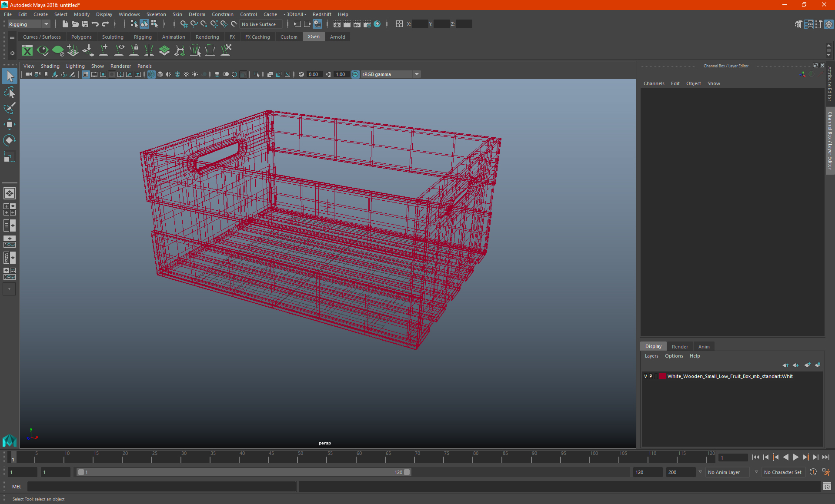This screenshot has height=504, width=835.
Task: Click the XGen add guide shelf icon
Action: click(104, 51)
